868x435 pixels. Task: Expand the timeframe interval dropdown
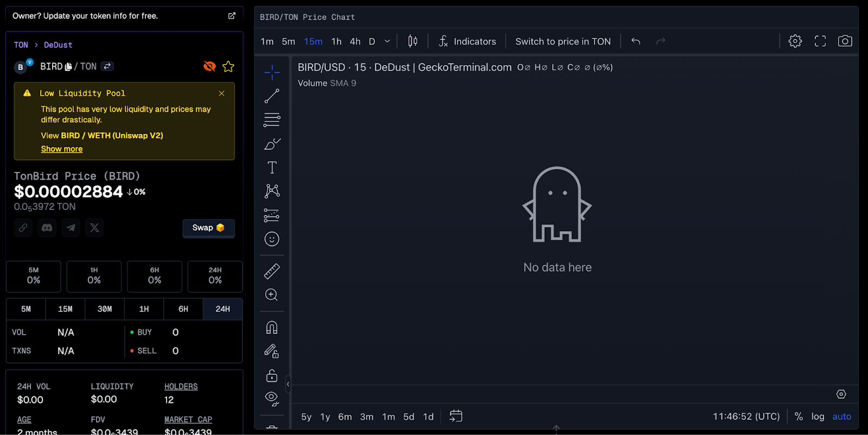[387, 41]
